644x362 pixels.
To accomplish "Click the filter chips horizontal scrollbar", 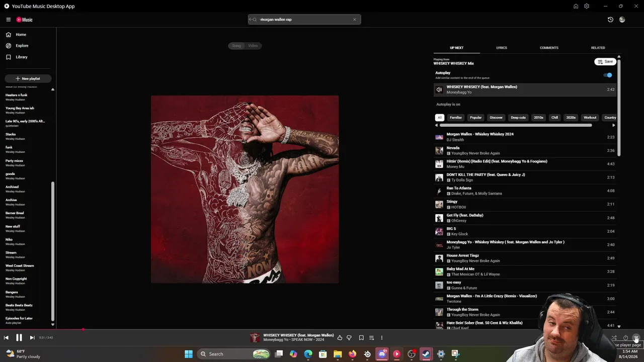I will tap(515, 125).
